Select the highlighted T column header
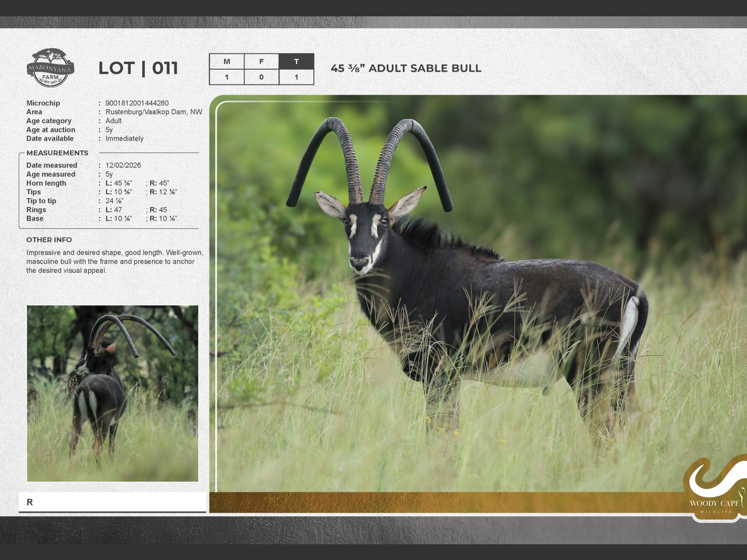Viewport: 747px width, 560px height. pos(296,62)
